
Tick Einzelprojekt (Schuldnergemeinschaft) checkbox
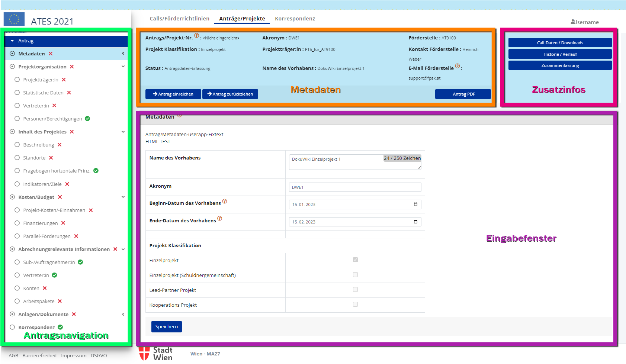[x=355, y=275]
